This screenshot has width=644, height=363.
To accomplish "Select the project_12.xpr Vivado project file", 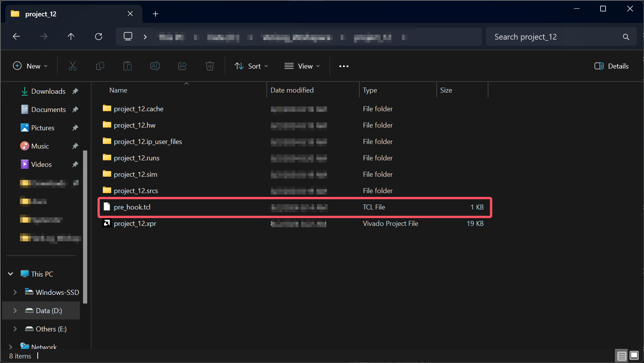I will [x=295, y=224].
